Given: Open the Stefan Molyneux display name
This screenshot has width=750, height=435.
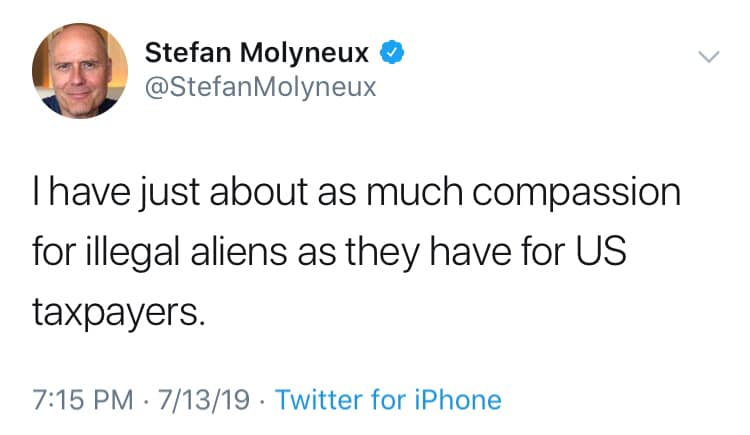Looking at the screenshot, I should click(x=262, y=52).
